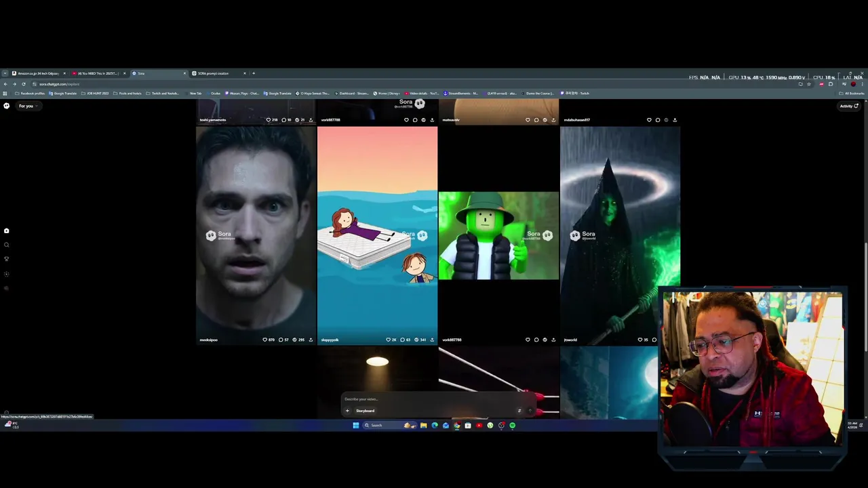
Task: Open the sidebar search icon
Action: 6,245
